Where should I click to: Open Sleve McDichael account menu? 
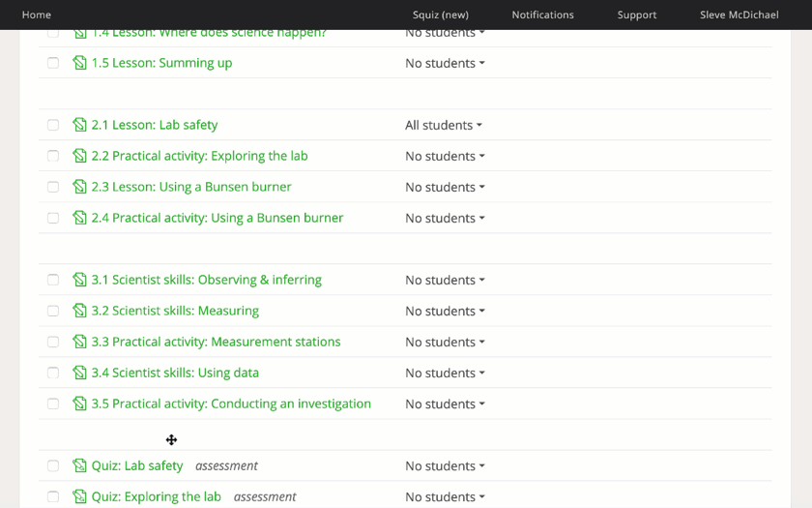pos(739,15)
